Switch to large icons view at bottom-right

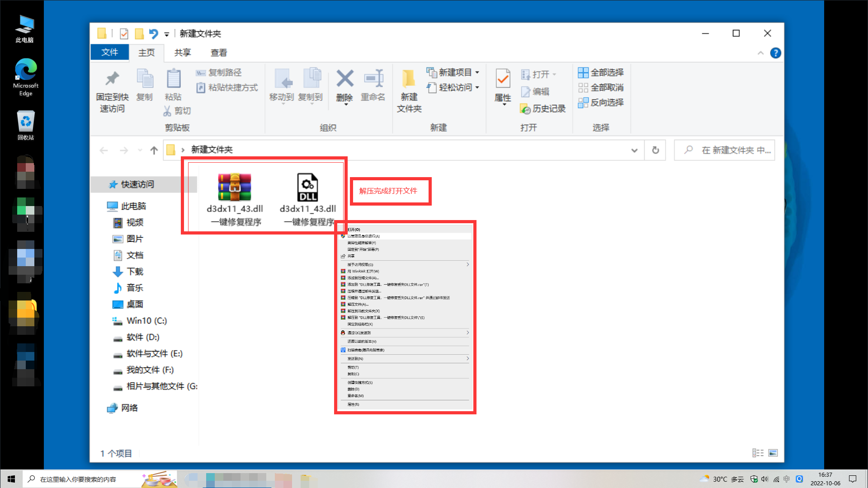[773, 453]
